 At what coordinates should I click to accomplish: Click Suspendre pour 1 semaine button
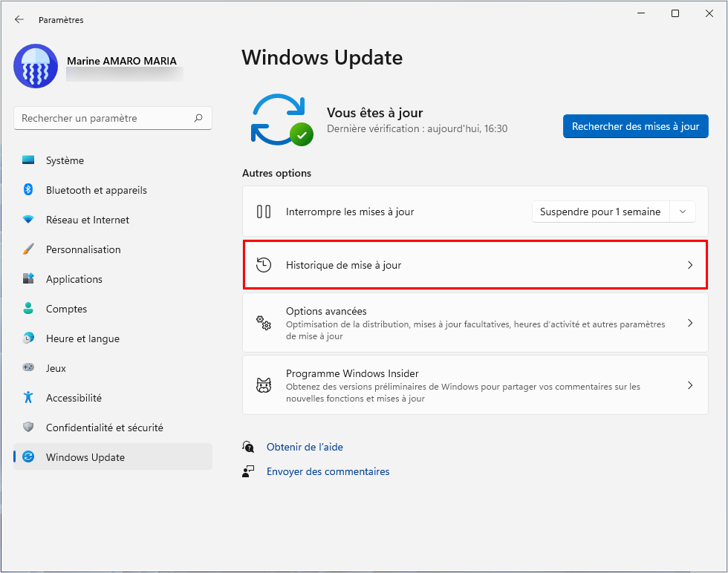[600, 212]
